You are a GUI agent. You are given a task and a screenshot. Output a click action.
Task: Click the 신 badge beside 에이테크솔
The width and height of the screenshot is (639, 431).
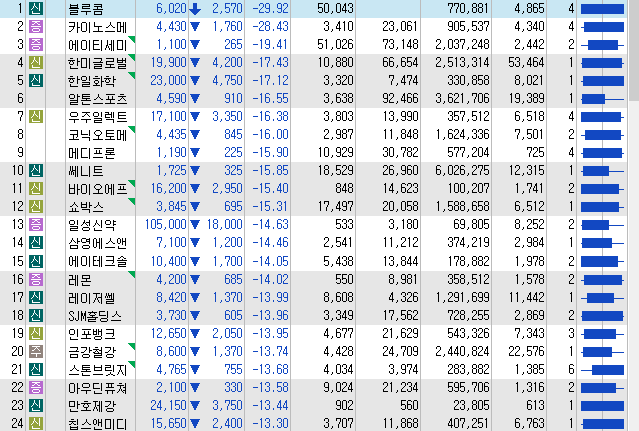[36, 261]
